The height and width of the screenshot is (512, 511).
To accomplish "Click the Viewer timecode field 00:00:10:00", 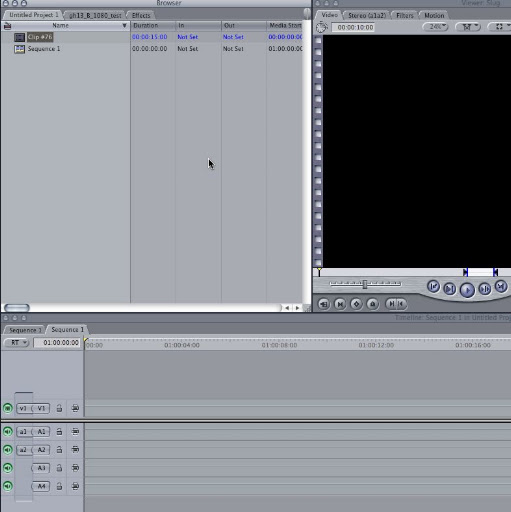I will pos(353,27).
